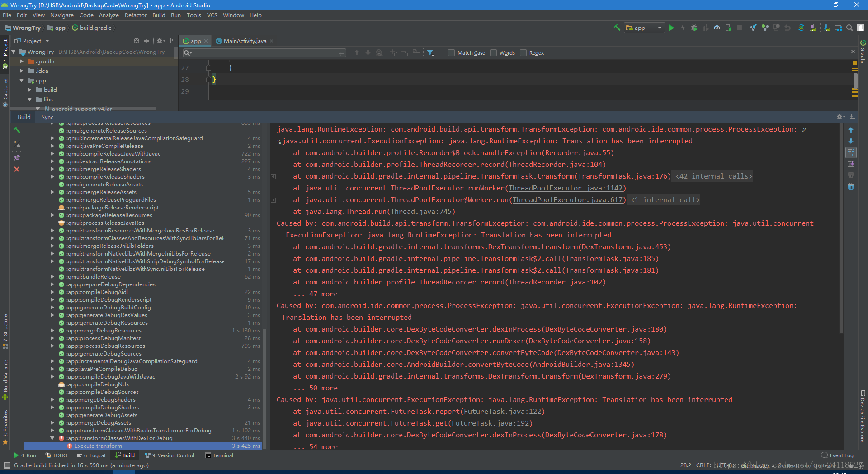The width and height of the screenshot is (868, 474).
Task: Click next occurrence down arrow in search
Action: [368, 53]
